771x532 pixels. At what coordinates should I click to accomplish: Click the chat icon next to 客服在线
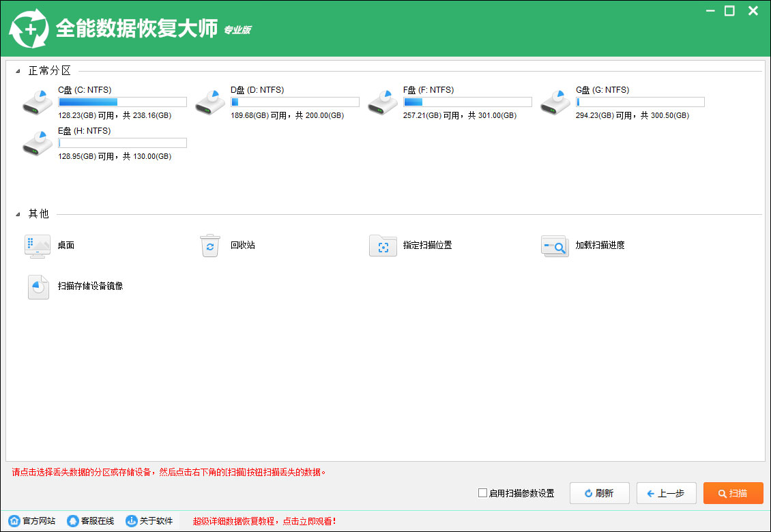[72, 520]
